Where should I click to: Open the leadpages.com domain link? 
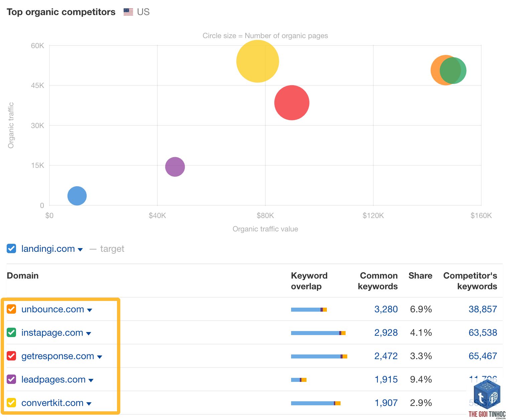coord(53,380)
